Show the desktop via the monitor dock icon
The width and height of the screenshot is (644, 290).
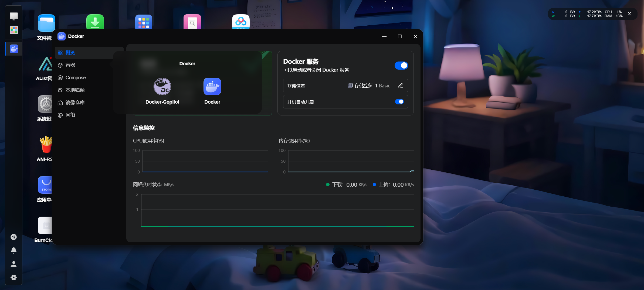(14, 16)
